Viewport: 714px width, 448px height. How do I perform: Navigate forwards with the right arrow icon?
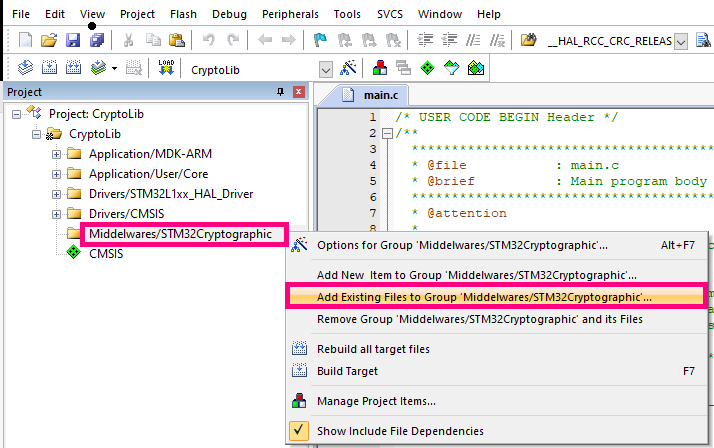pos(289,40)
